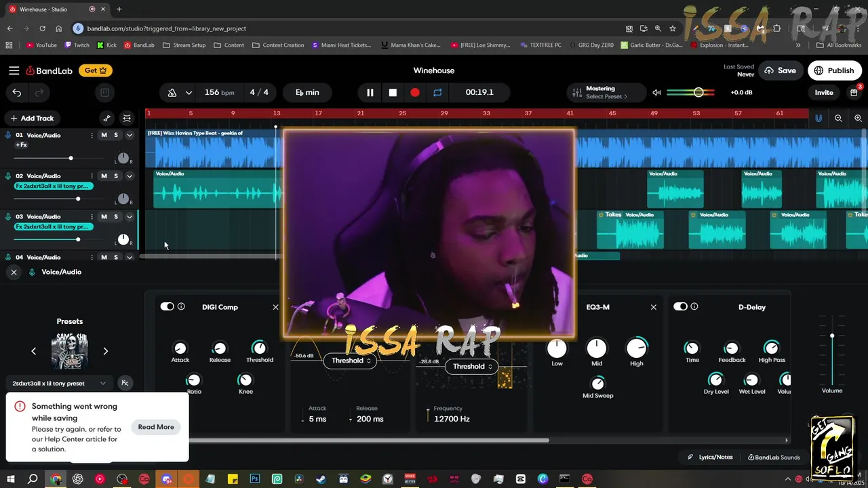Zoom out of the timeline
Screen dimensions: 868x488
(838, 119)
